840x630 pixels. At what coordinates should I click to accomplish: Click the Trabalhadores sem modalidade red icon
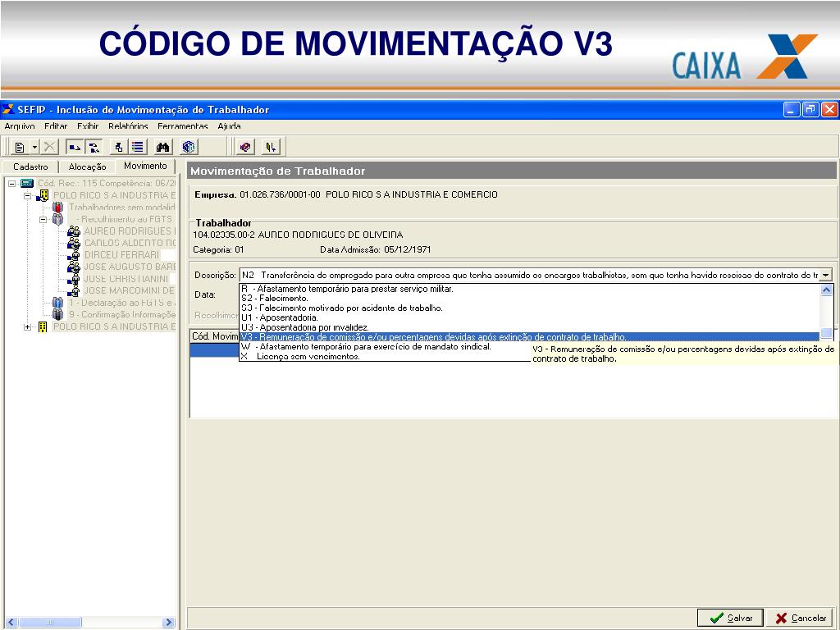click(x=58, y=208)
